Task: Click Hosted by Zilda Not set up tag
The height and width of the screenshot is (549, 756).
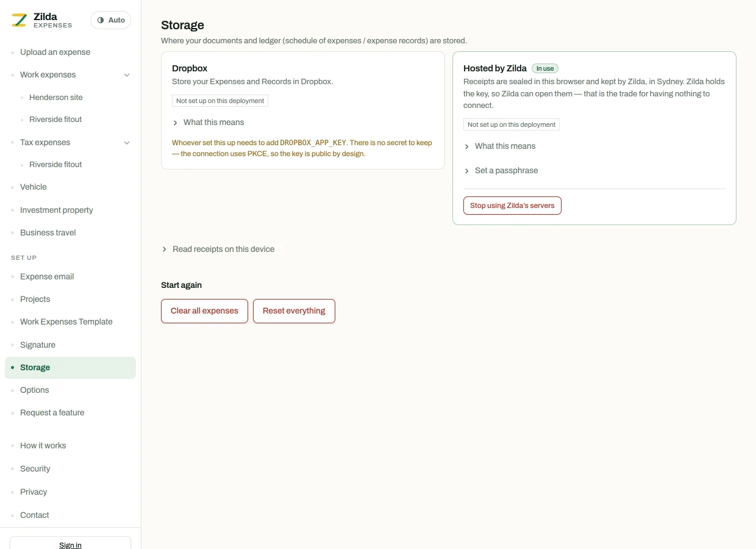Action: tap(512, 124)
